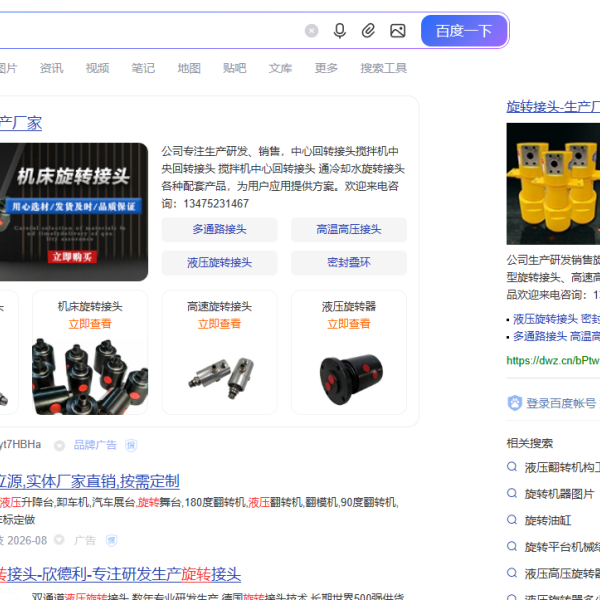Click sidebar link 多通路接头 高温
This screenshot has width=600, height=600.
tap(556, 336)
